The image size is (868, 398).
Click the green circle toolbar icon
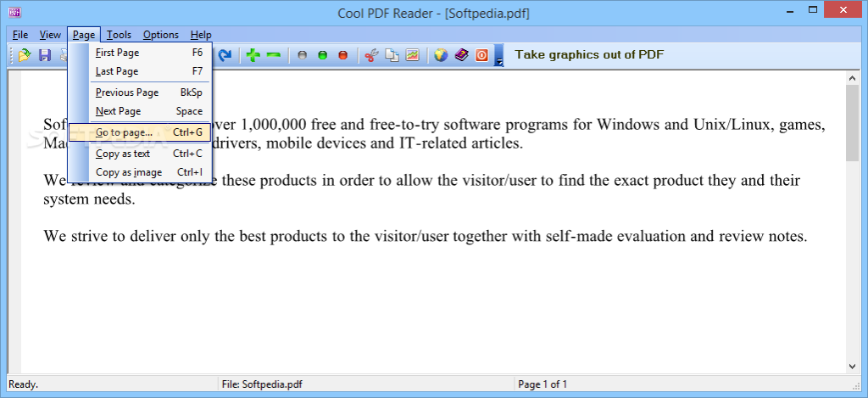323,55
